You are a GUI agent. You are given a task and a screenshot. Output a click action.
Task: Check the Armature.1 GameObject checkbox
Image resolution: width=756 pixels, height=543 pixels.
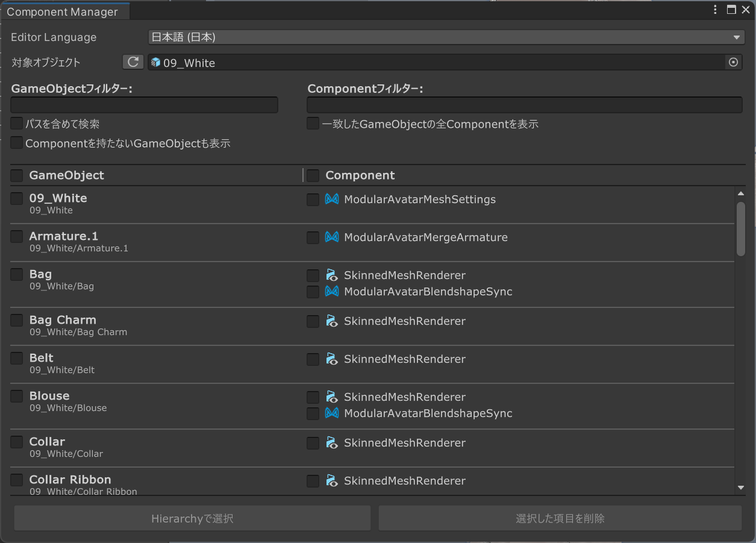click(17, 236)
